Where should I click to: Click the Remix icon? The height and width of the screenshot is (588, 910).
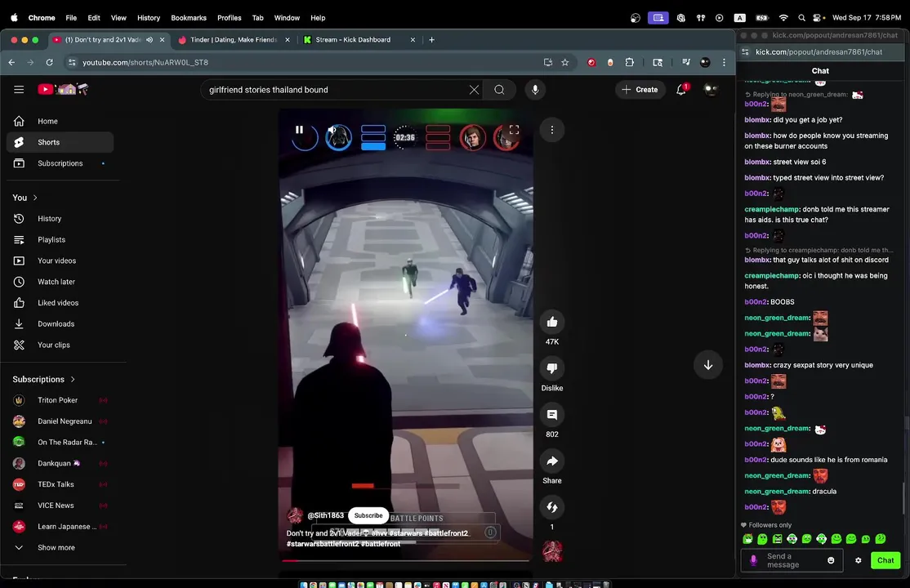click(552, 508)
